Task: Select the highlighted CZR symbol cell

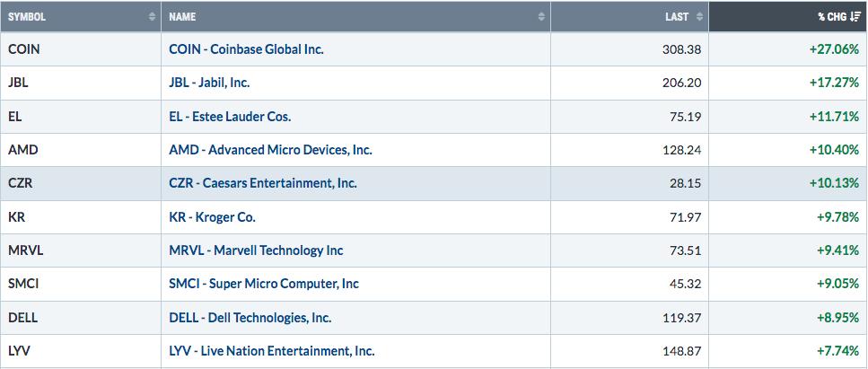Action: point(81,183)
